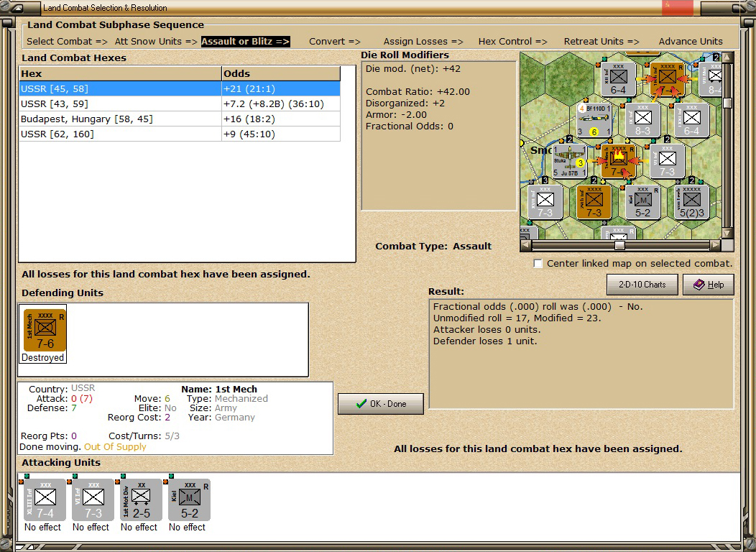Select the XII Inf 6-4 unit on map
The width and height of the screenshot is (756, 552).
click(x=618, y=80)
